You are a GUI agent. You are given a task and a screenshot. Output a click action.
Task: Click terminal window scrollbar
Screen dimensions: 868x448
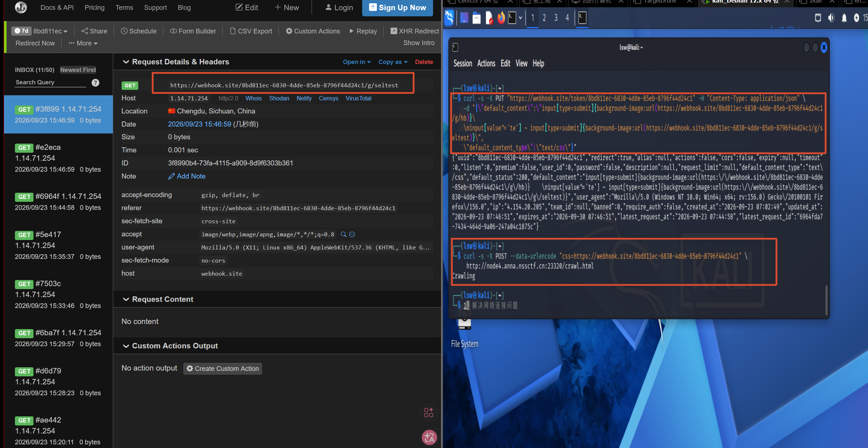pos(826,300)
